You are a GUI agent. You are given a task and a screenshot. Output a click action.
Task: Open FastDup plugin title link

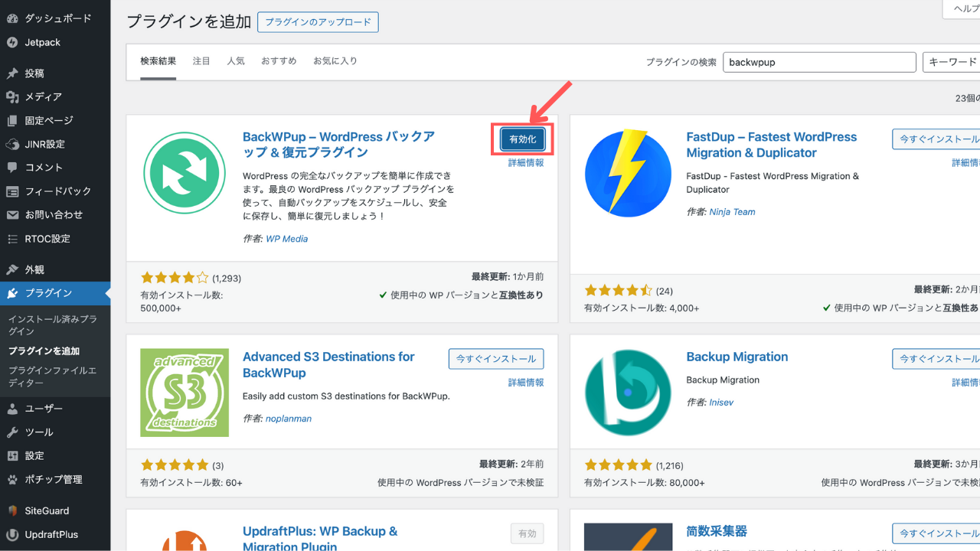click(x=772, y=145)
